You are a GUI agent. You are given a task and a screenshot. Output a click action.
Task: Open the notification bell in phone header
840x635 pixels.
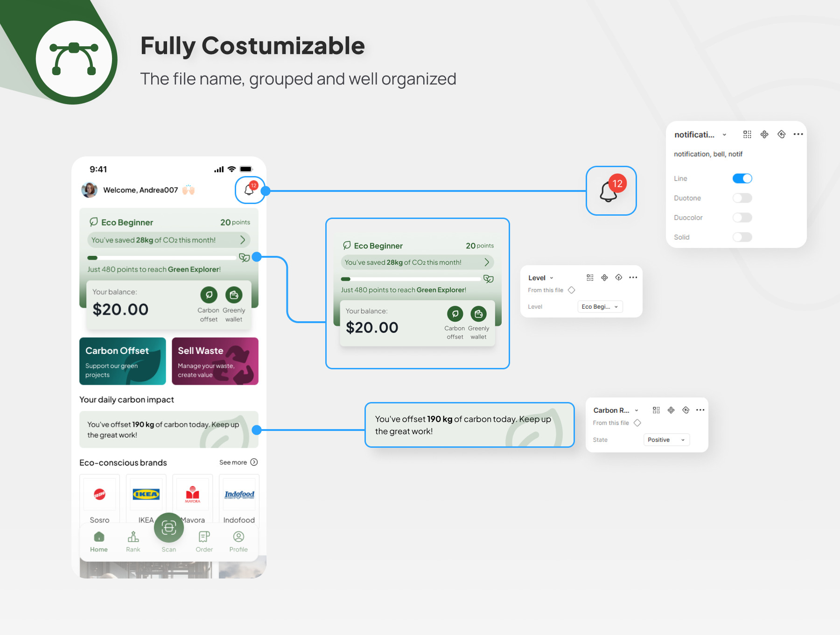[250, 190]
